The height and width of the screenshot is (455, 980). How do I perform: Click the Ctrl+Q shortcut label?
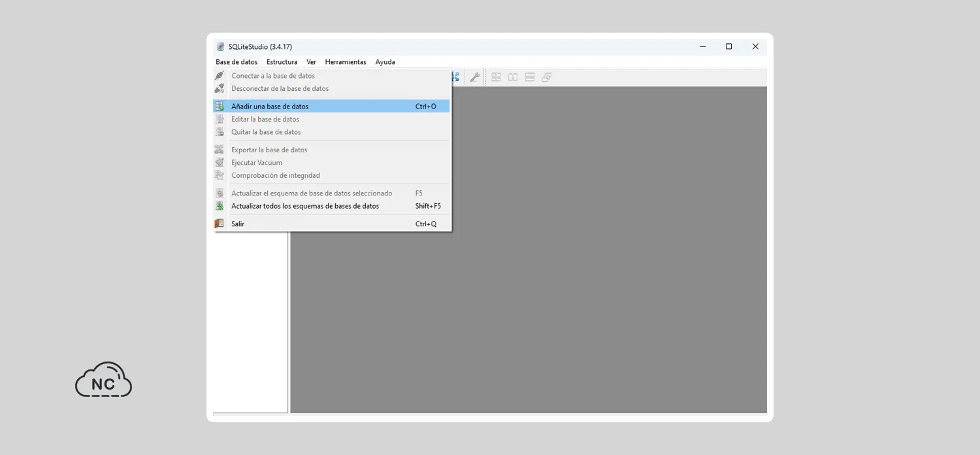click(426, 224)
